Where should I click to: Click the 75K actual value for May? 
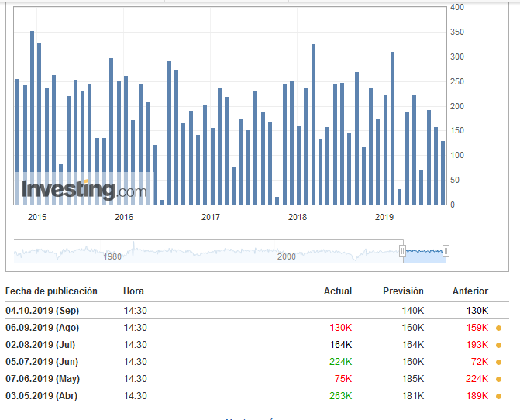[x=343, y=379]
